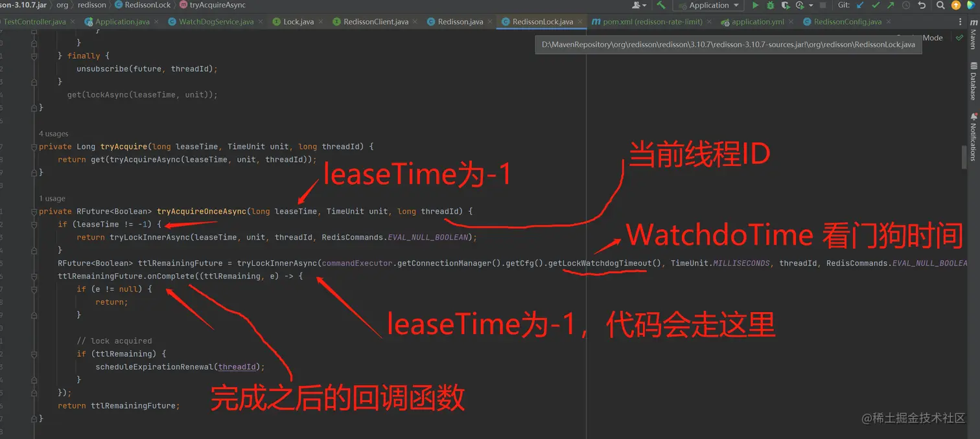This screenshot has height=439, width=980.
Task: Open the user account dropdown in toolbar
Action: pyautogui.click(x=639, y=5)
